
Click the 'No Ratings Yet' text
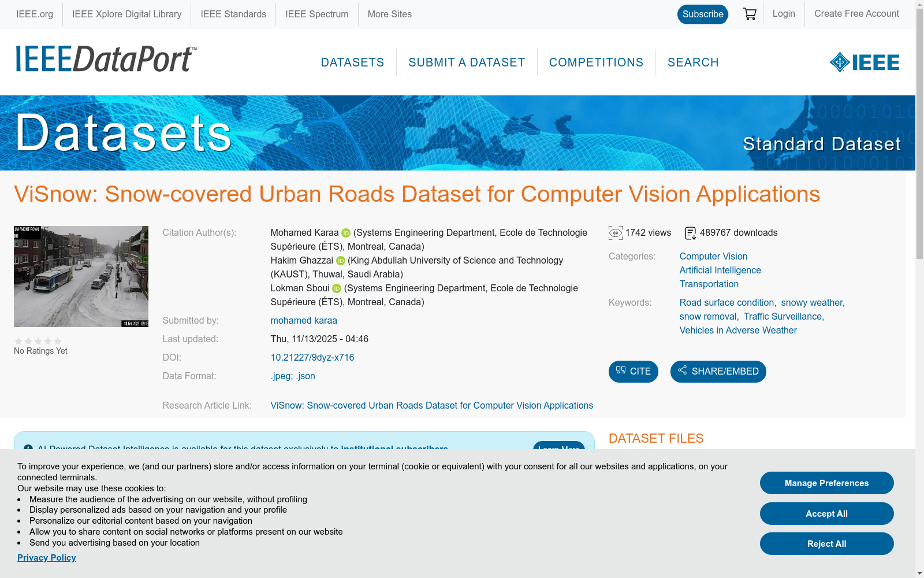40,351
